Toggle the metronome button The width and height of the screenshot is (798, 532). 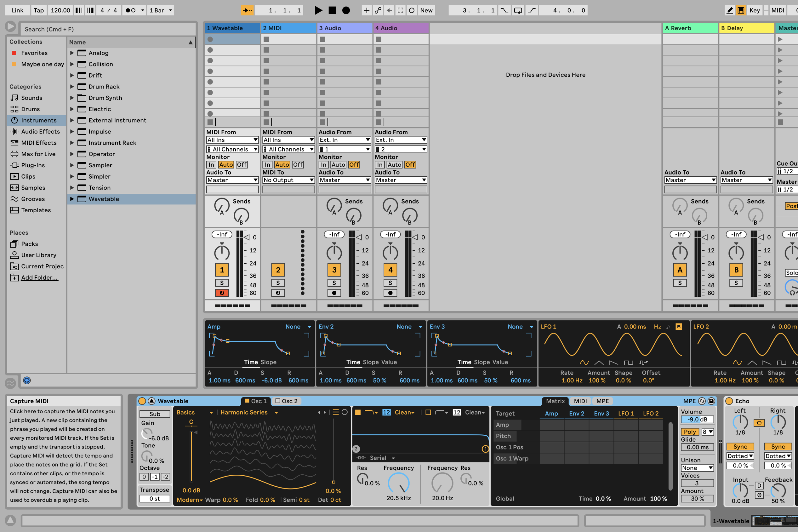(131, 10)
